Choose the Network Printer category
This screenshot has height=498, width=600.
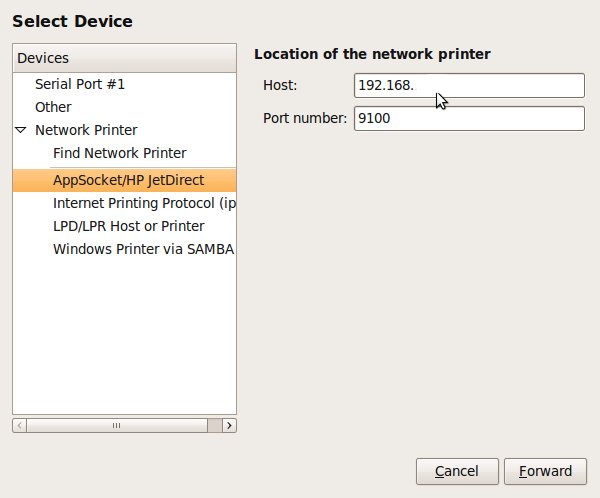(86, 130)
